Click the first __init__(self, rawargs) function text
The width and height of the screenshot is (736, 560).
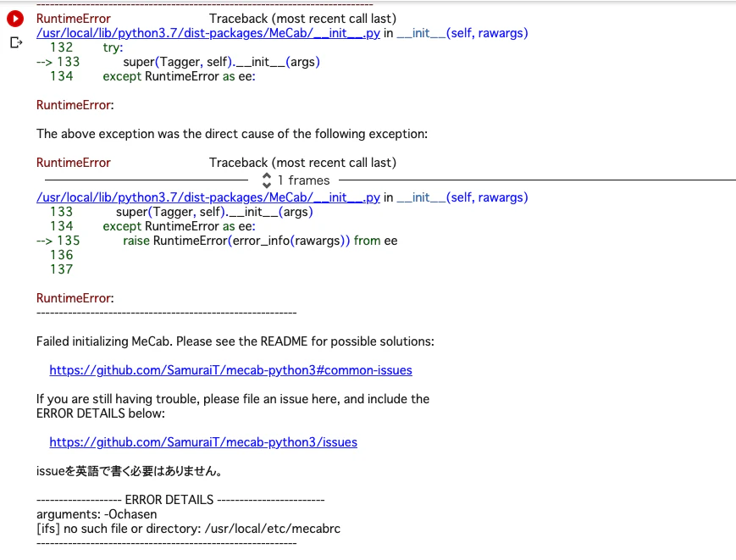(462, 33)
